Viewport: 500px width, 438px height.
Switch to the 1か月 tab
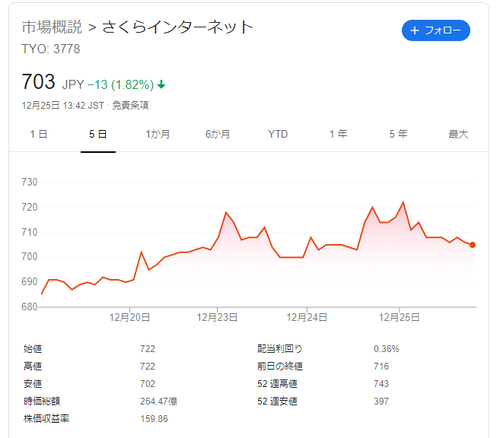point(158,134)
